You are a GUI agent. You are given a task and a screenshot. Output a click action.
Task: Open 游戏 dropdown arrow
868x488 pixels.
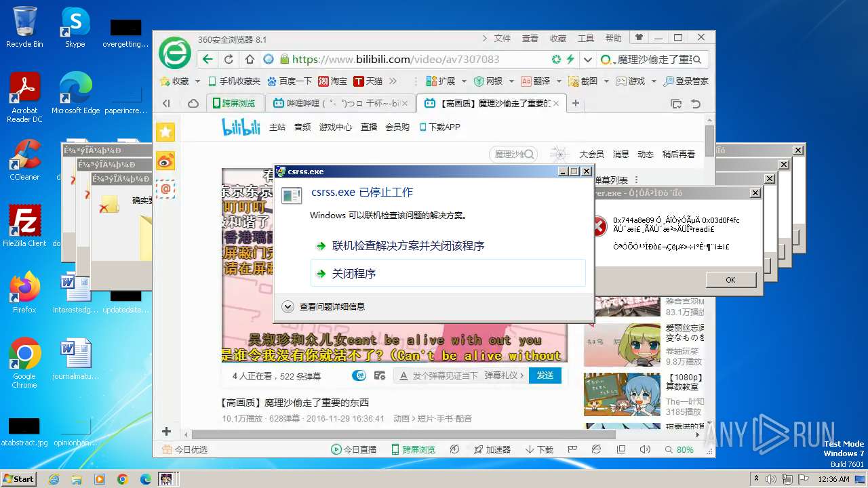(x=654, y=81)
